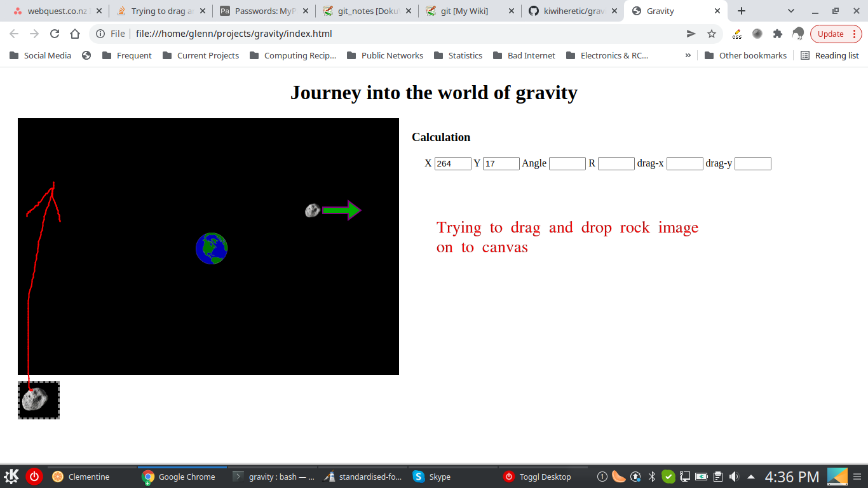The height and width of the screenshot is (488, 868).
Task: Click the Earth globe on canvas
Action: click(212, 248)
